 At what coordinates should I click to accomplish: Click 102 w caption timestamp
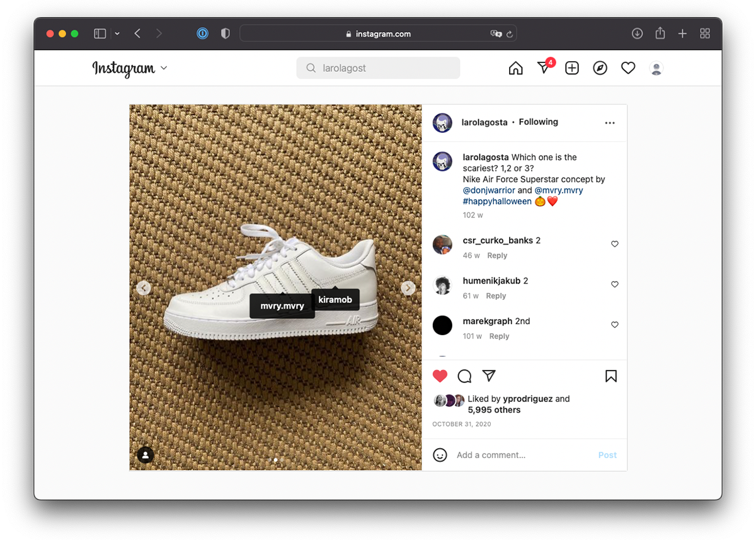pyautogui.click(x=472, y=215)
